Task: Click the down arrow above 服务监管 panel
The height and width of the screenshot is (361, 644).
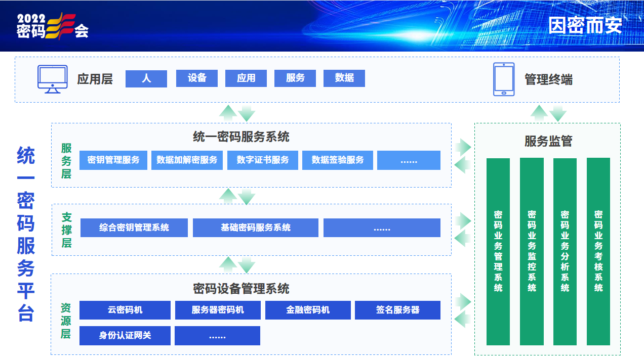Action: [558, 113]
